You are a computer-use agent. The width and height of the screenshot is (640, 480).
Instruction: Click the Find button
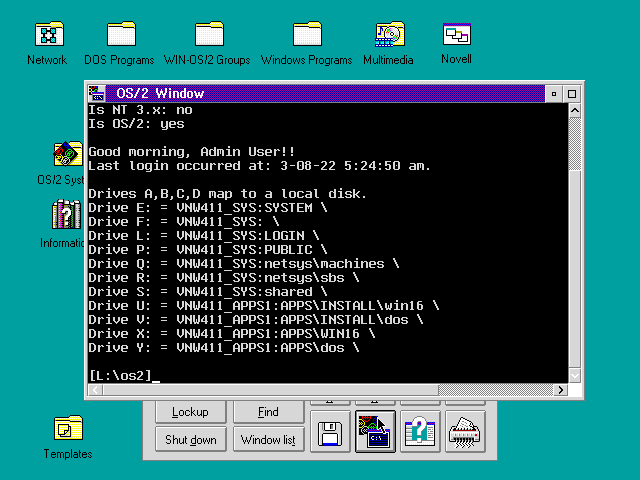pos(268,412)
